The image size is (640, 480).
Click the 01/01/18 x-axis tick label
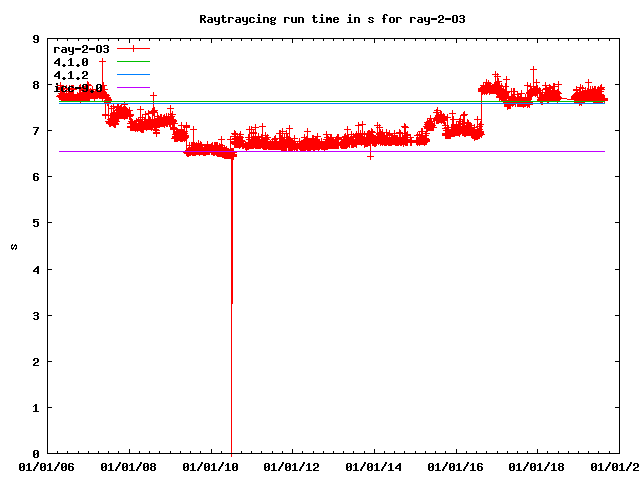tap(539, 466)
